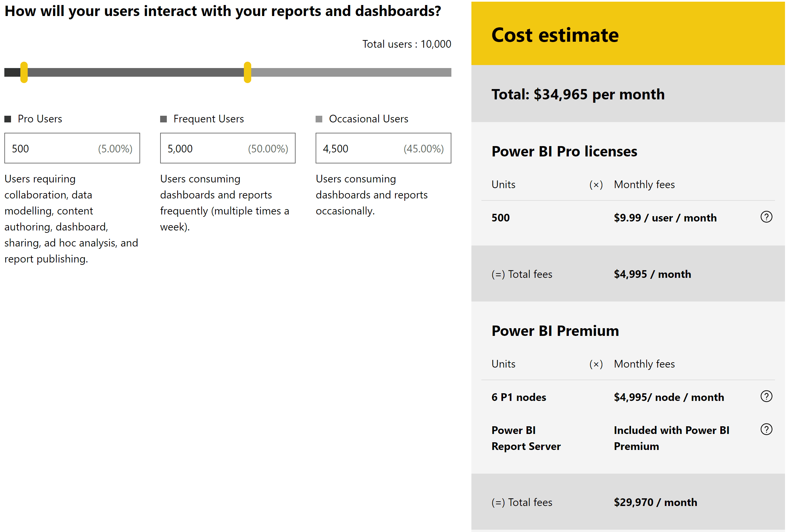The image size is (787, 532).
Task: Click the '$29,970 / month' total fees value
Action: click(x=655, y=502)
